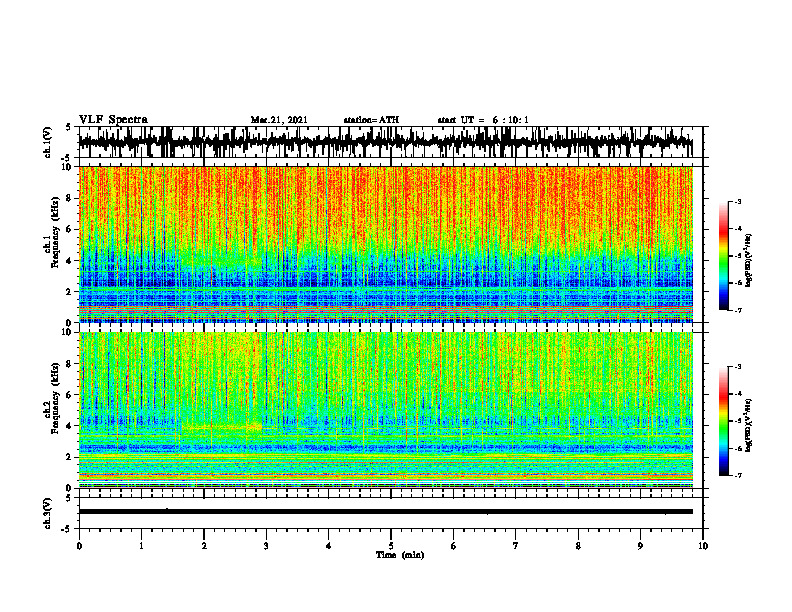Click the "-7" label on ch.1 color bar
This screenshot has width=792, height=612.
(738, 310)
